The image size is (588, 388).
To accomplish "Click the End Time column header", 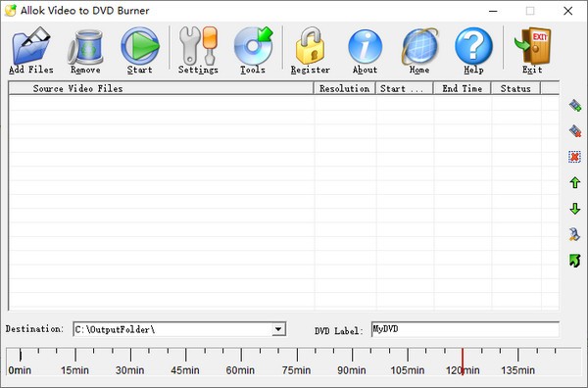I will pos(462,88).
